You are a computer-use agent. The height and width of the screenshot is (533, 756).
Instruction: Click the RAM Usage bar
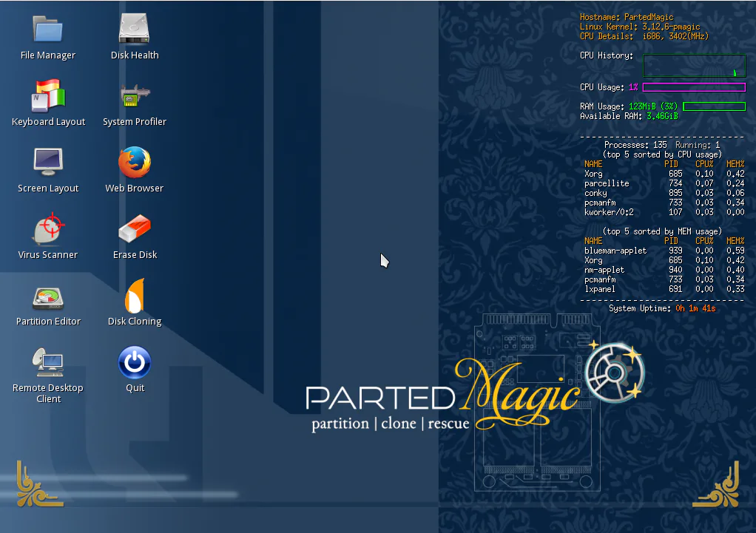coord(714,106)
